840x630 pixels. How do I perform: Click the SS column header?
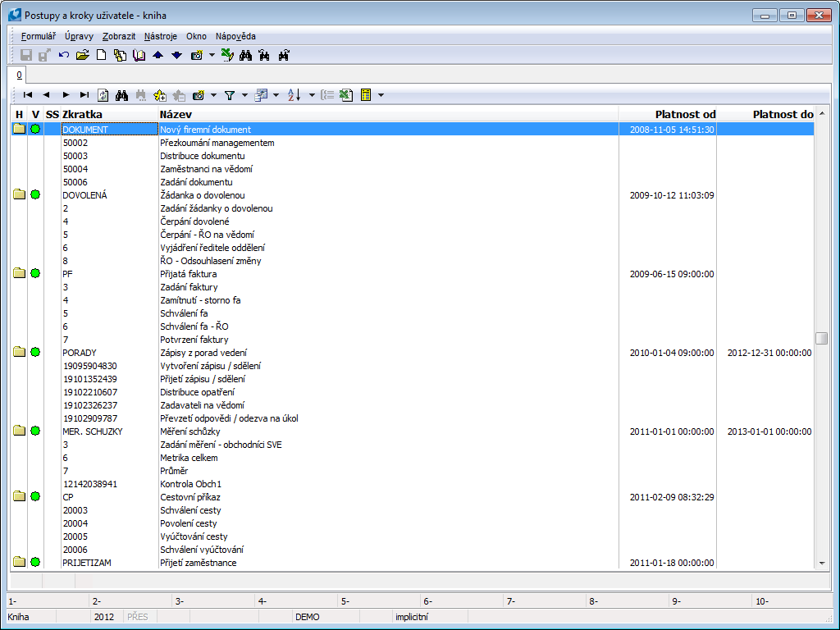click(x=52, y=114)
